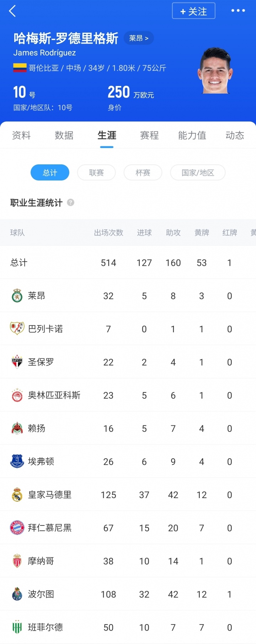Tap the career stats help question icon
This screenshot has width=256, height=644.
(71, 203)
